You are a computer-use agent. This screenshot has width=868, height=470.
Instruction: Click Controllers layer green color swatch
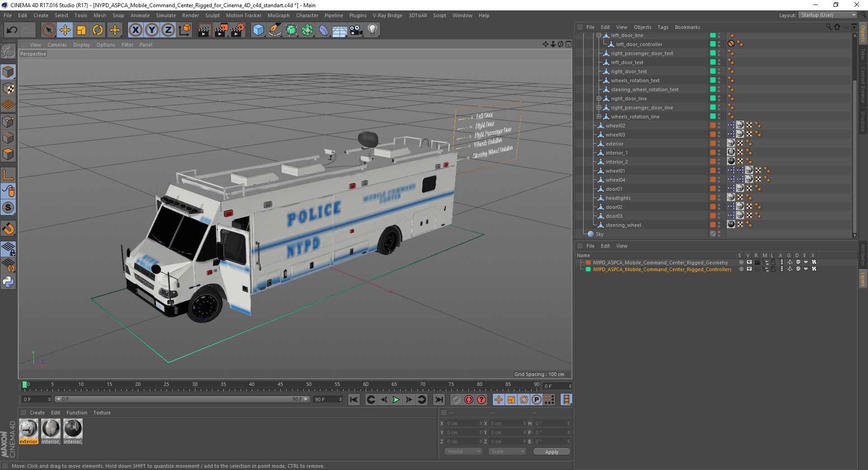click(588, 269)
